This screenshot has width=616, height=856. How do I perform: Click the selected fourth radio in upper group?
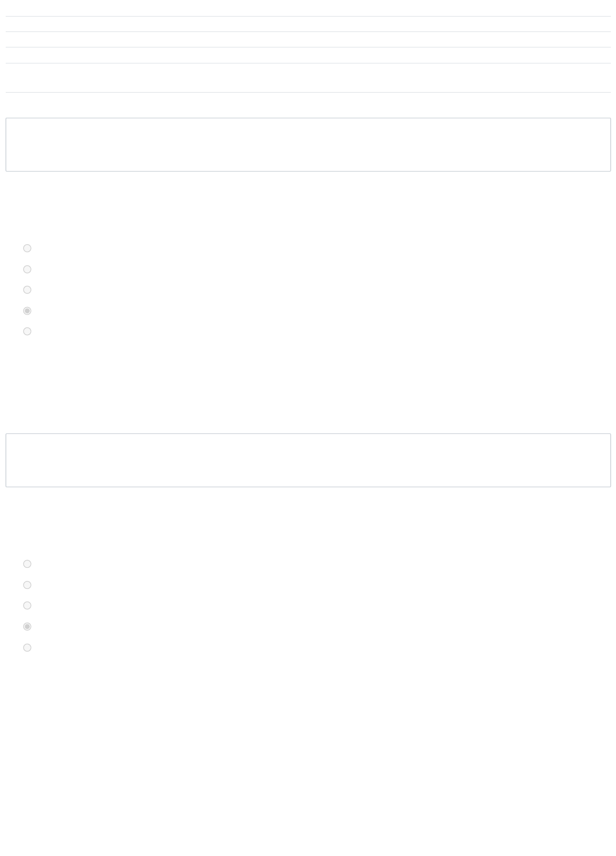coord(27,311)
